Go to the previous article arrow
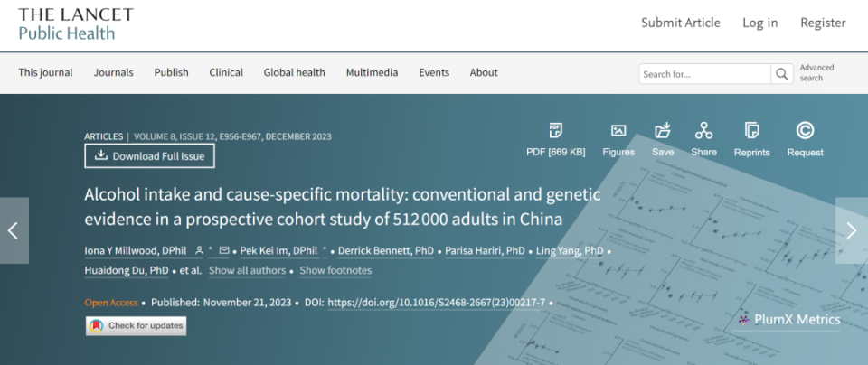Image resolution: width=868 pixels, height=365 pixels. 14,230
